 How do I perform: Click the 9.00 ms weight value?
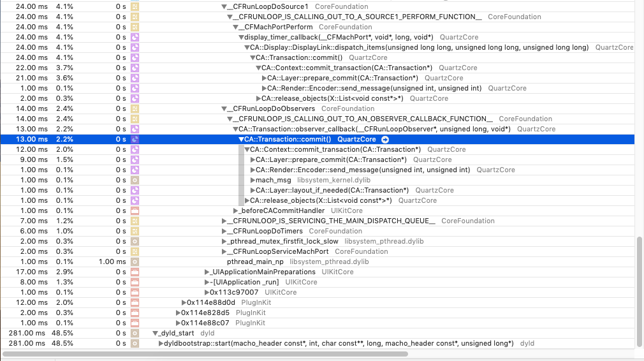click(x=34, y=159)
